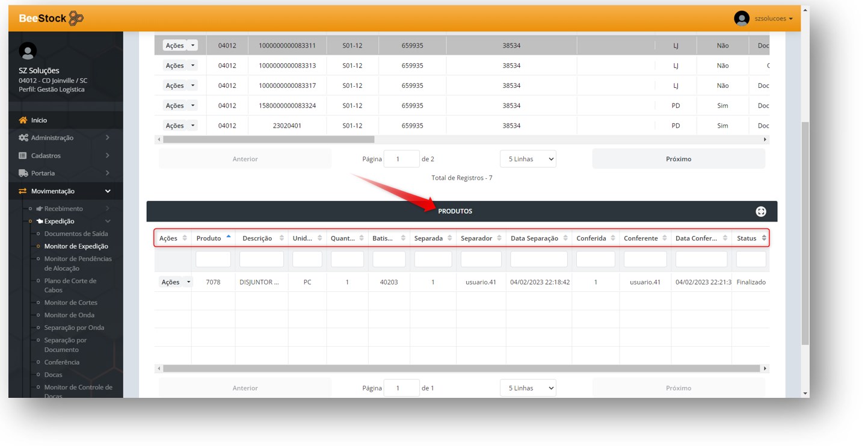Image resolution: width=868 pixels, height=446 pixels.
Task: Click the Início home icon
Action: (23, 120)
